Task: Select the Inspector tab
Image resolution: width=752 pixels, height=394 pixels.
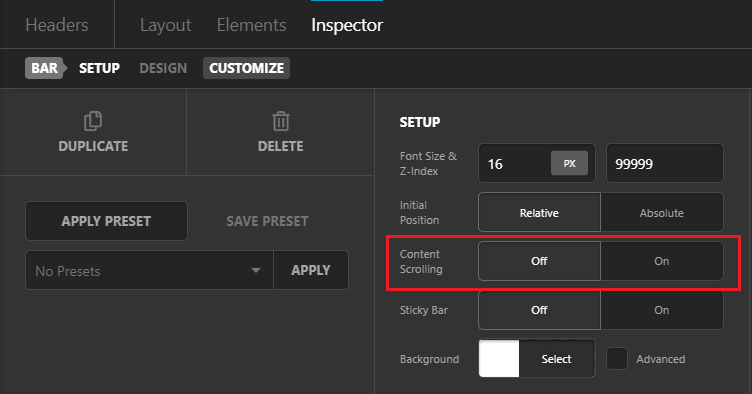Action: click(347, 25)
